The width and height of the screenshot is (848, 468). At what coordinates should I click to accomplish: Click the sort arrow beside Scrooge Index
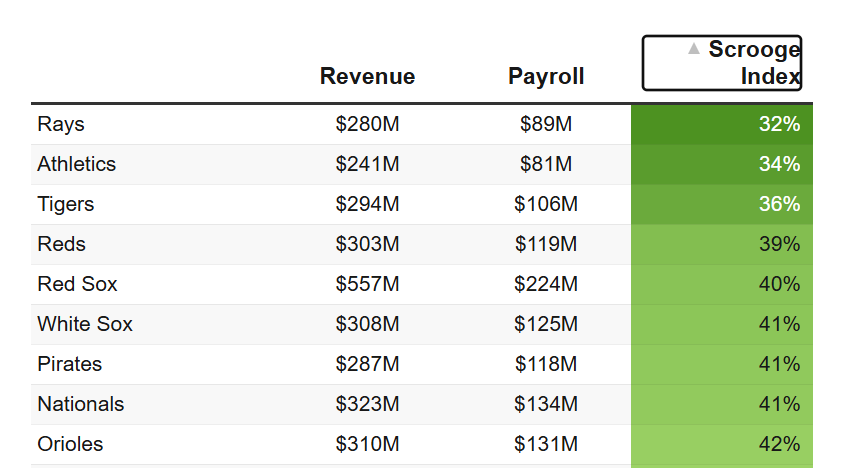pos(694,49)
